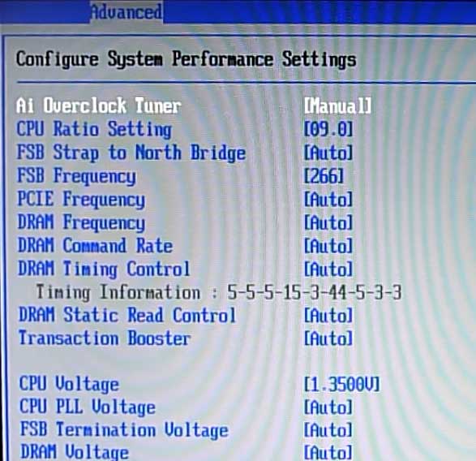
Task: Open the CPU PLL Voltage Auto option
Action: tap(328, 407)
